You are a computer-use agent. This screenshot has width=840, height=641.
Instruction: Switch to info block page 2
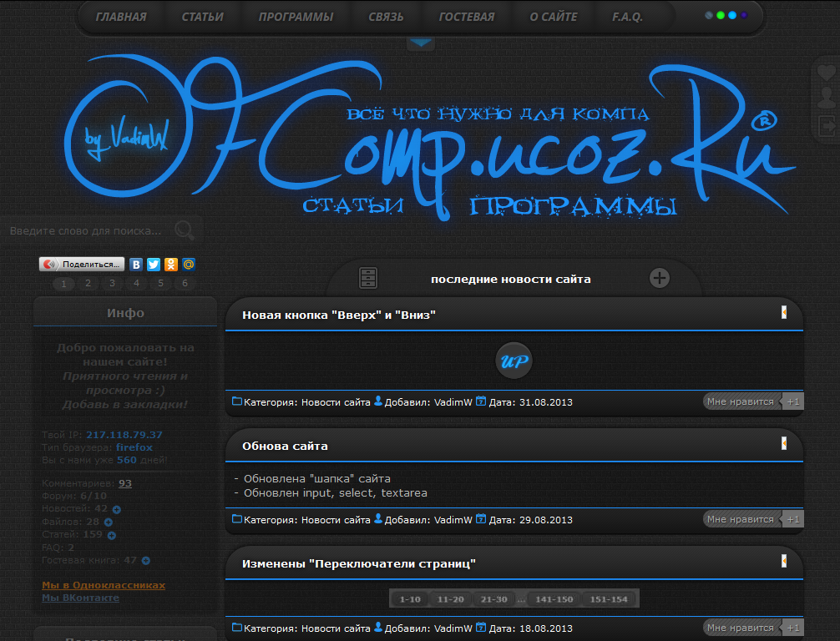tap(88, 284)
